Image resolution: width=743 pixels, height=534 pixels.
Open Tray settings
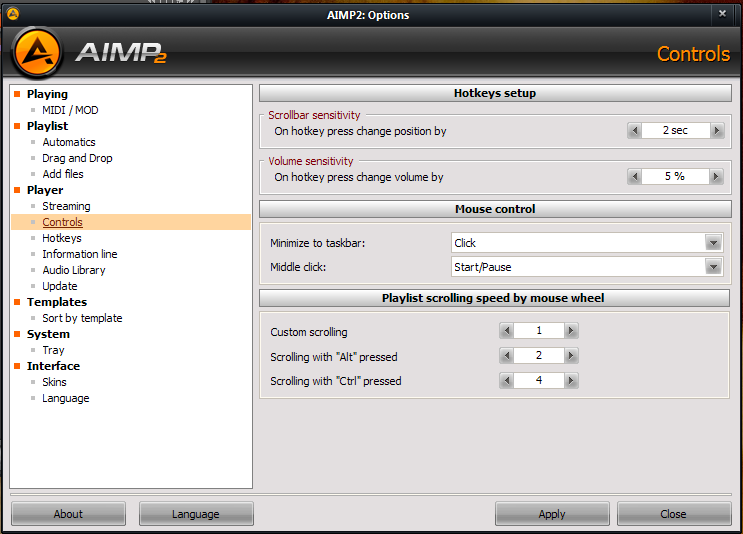(53, 350)
